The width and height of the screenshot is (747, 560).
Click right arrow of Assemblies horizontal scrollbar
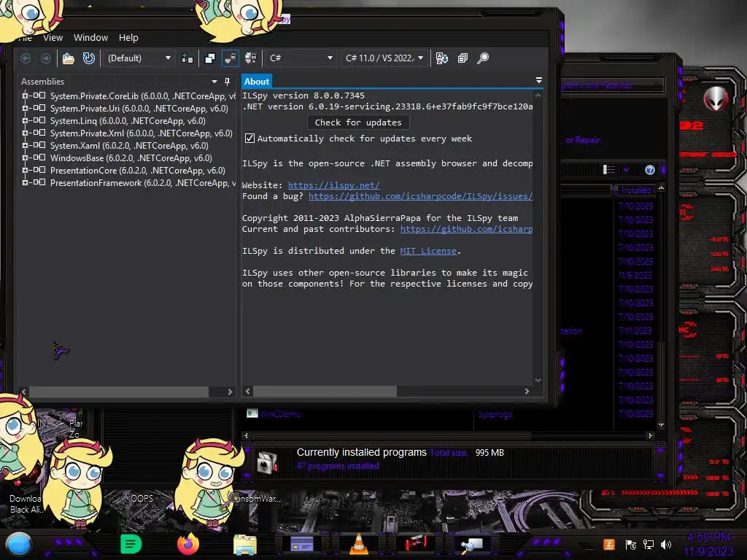(230, 392)
